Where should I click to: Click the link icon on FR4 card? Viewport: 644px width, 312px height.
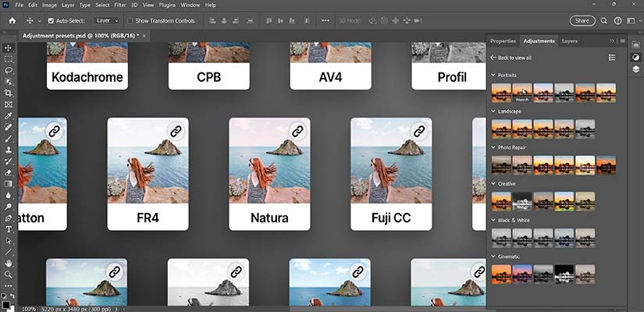point(176,131)
